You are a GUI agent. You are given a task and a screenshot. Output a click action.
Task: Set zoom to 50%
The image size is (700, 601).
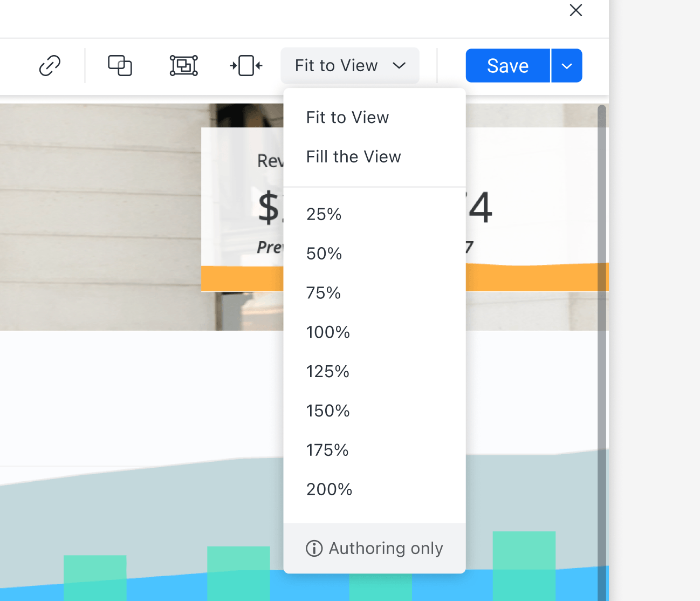coord(324,253)
